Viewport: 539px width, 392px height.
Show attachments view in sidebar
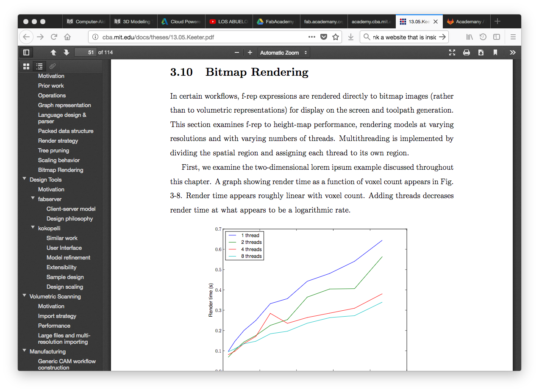[53, 66]
